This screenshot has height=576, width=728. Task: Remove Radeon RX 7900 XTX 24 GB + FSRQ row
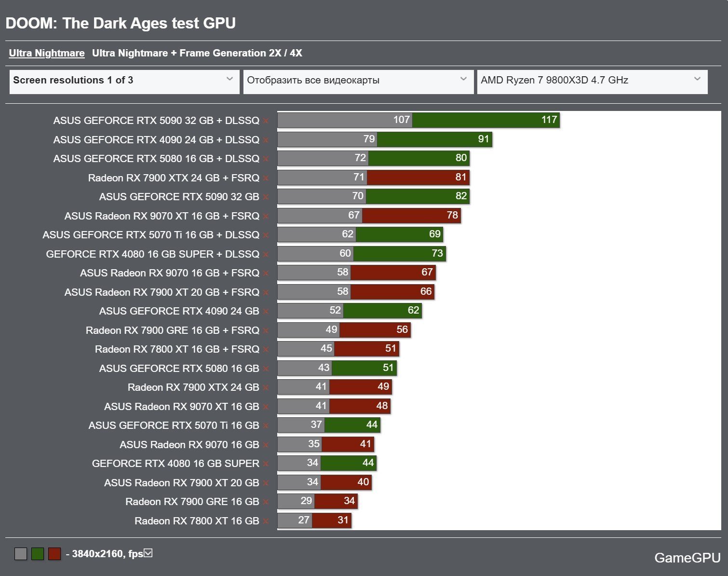[x=266, y=178]
